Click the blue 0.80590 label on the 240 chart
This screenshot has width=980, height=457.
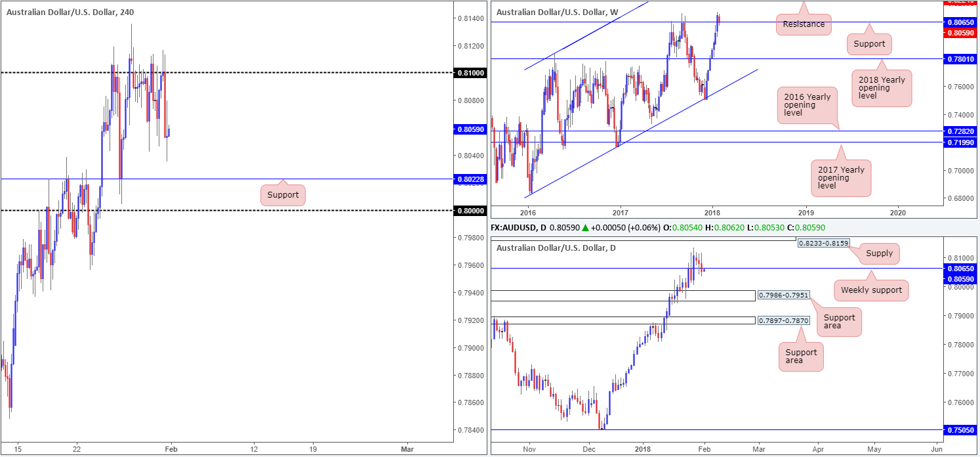(x=470, y=129)
